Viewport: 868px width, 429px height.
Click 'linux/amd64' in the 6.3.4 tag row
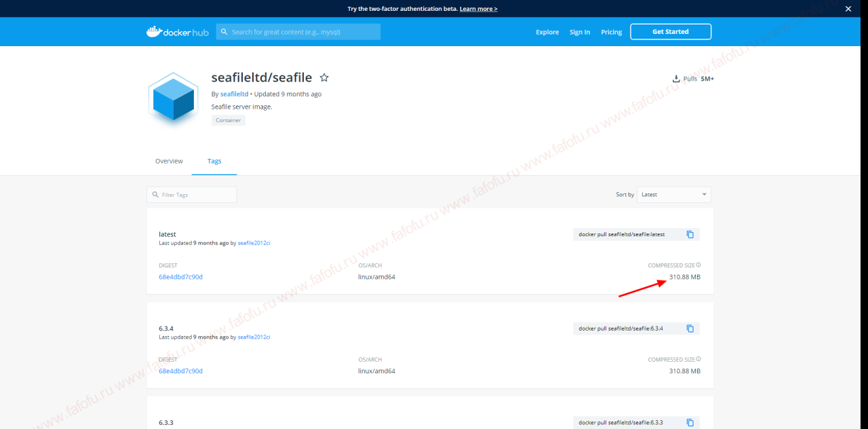pos(376,371)
